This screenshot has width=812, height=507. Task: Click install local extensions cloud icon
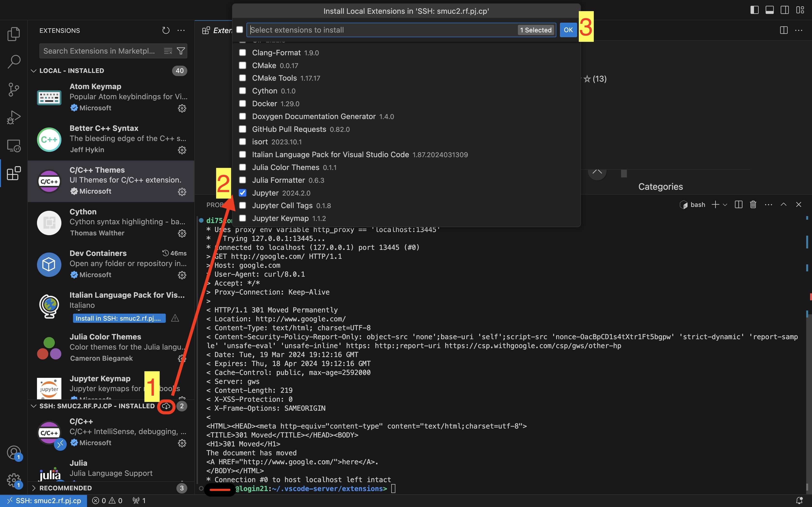[166, 406]
